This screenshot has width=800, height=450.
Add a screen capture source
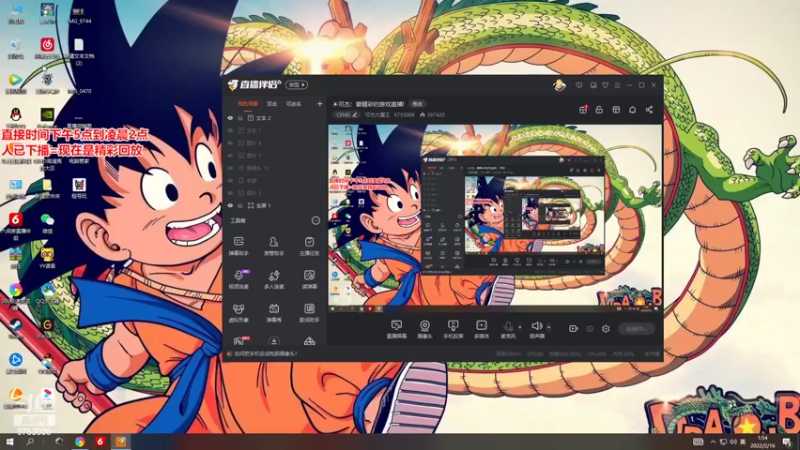pyautogui.click(x=396, y=329)
